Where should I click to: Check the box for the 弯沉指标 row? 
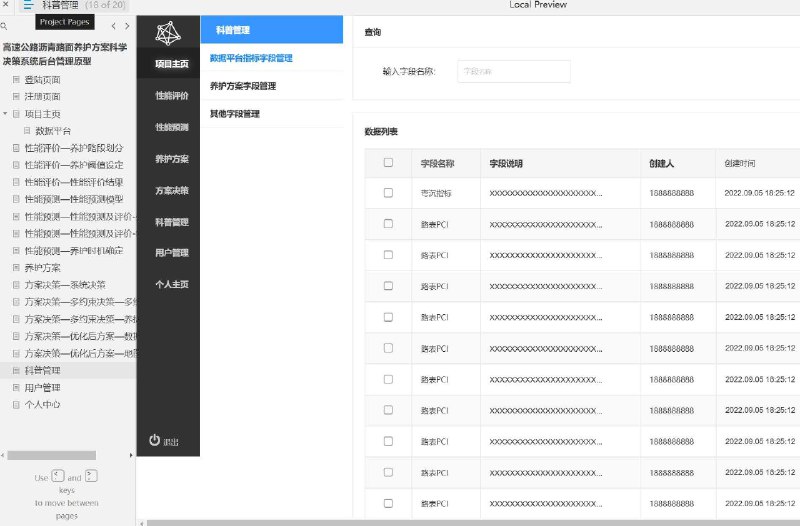[388, 193]
